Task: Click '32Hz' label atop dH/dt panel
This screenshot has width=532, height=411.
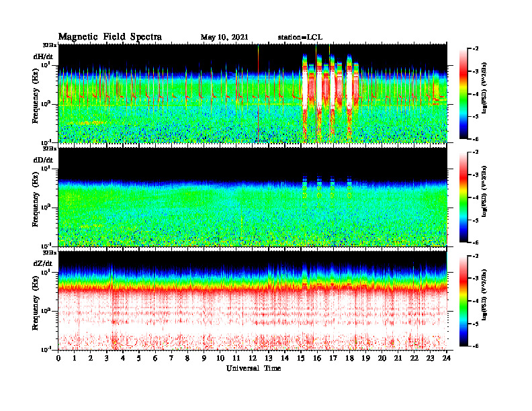Action: click(x=50, y=45)
